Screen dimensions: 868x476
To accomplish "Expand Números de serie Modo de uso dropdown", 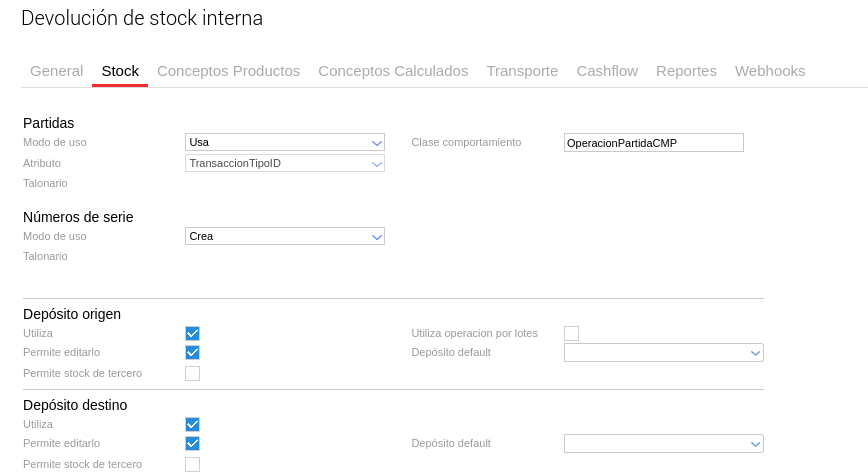I will click(285, 237).
